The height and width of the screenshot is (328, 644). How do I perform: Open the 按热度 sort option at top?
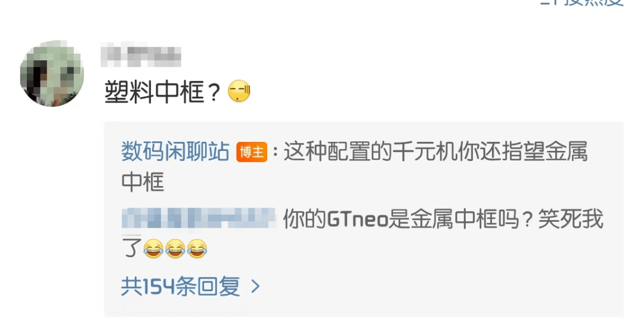595,2
